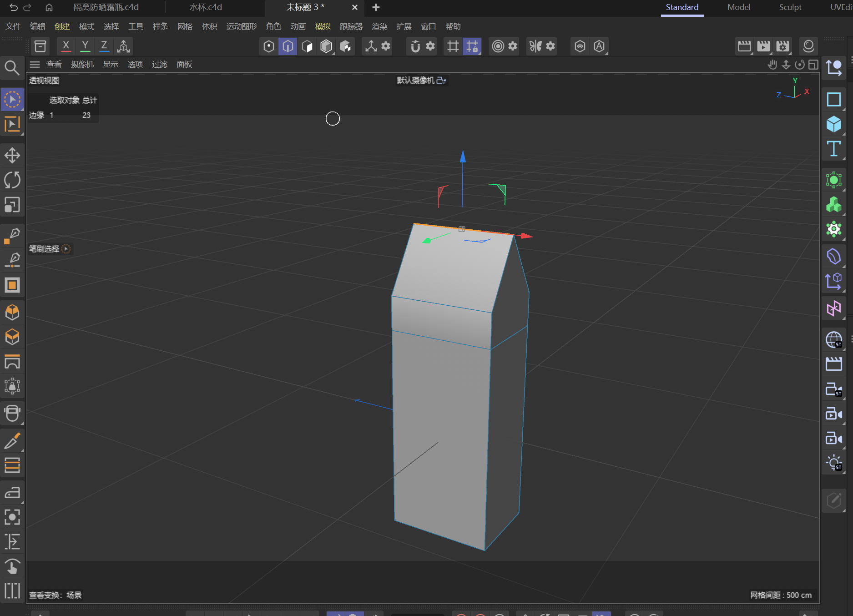Open soft selection settings gear
Viewport: 853px width, 616px height.
pyautogui.click(x=513, y=46)
